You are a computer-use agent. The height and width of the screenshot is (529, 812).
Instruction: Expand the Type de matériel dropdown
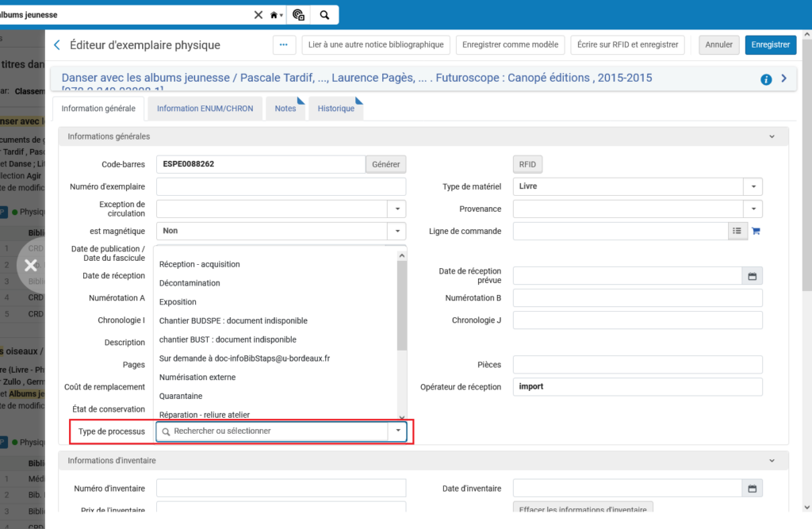pyautogui.click(x=752, y=187)
